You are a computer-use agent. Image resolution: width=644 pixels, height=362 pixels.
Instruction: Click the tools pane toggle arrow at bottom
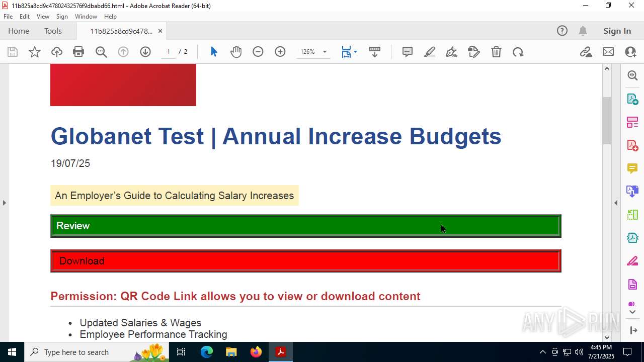pyautogui.click(x=633, y=330)
